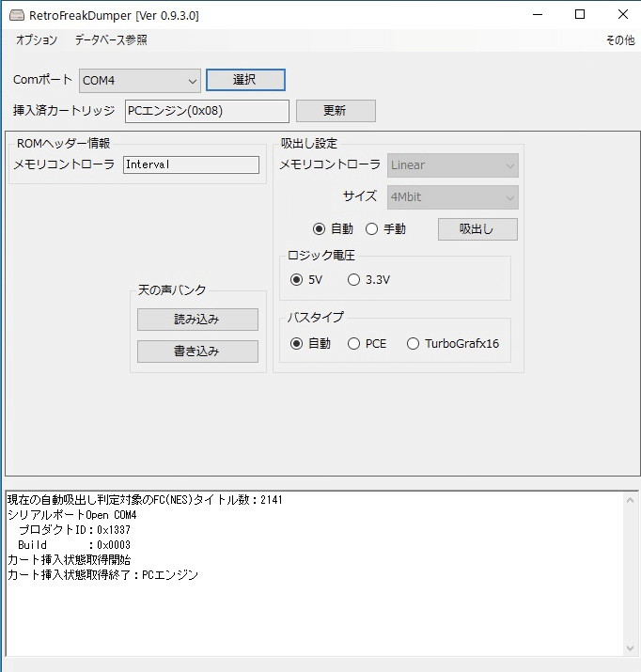This screenshot has width=641, height=672.
Task: Expand the 4Mbit size dropdown
Action: 453,197
